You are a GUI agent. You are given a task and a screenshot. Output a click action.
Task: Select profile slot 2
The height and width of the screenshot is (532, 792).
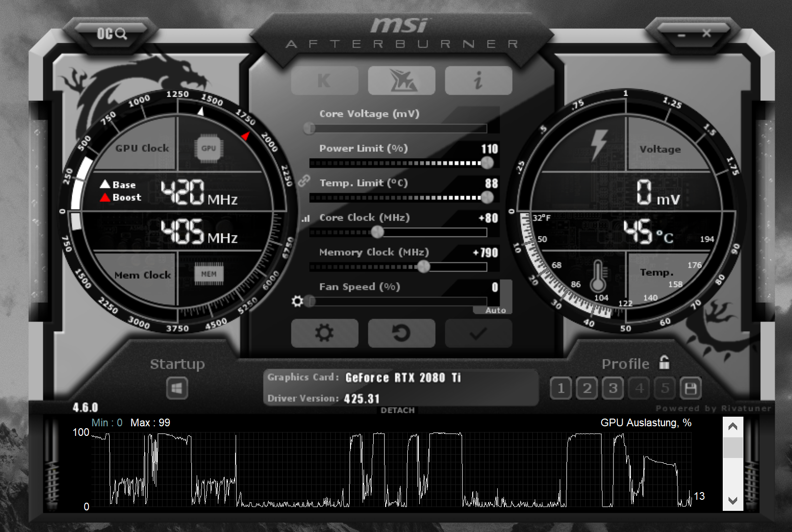pos(587,388)
